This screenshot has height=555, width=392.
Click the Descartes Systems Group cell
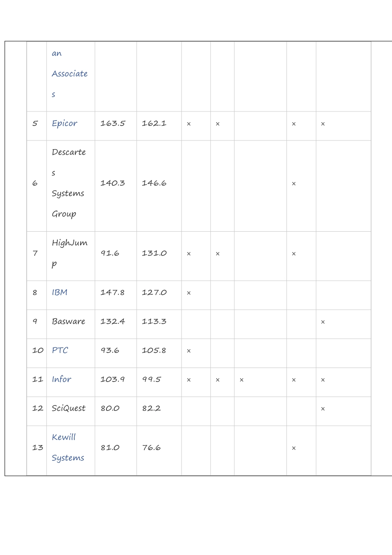pos(68,183)
